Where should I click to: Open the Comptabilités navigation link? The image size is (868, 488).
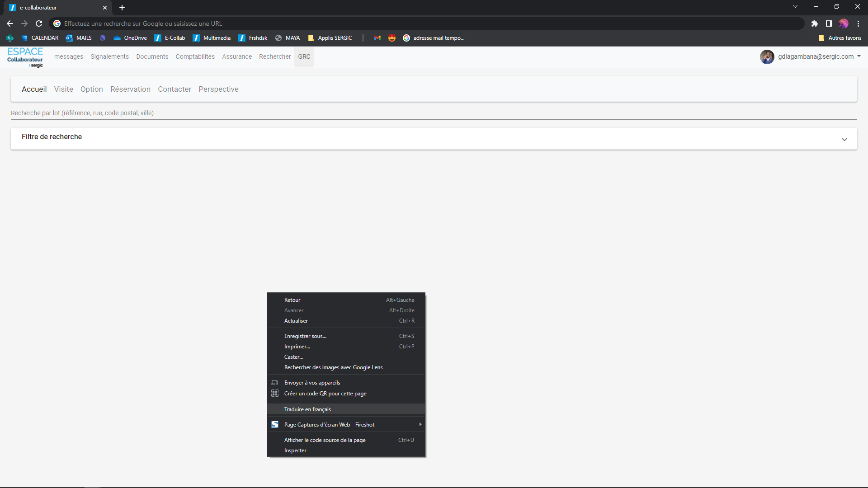pyautogui.click(x=195, y=56)
